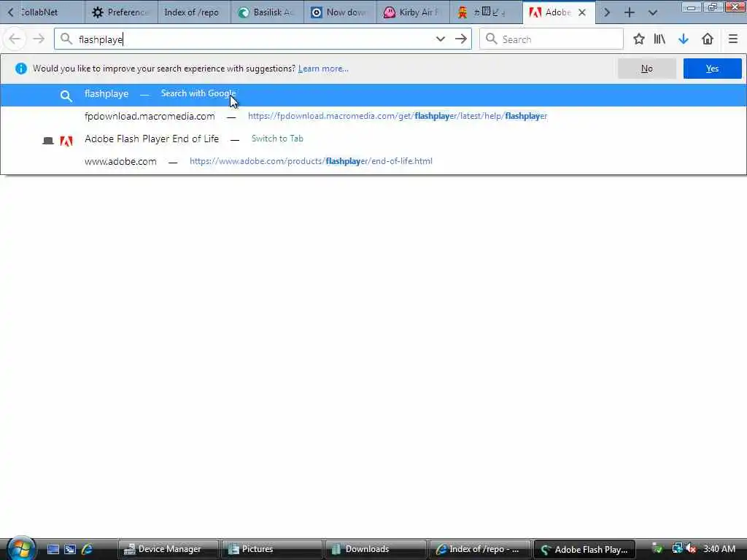Select the www.adobe.com end-of-life suggestion
The width and height of the screenshot is (747, 560).
pyautogui.click(x=373, y=161)
